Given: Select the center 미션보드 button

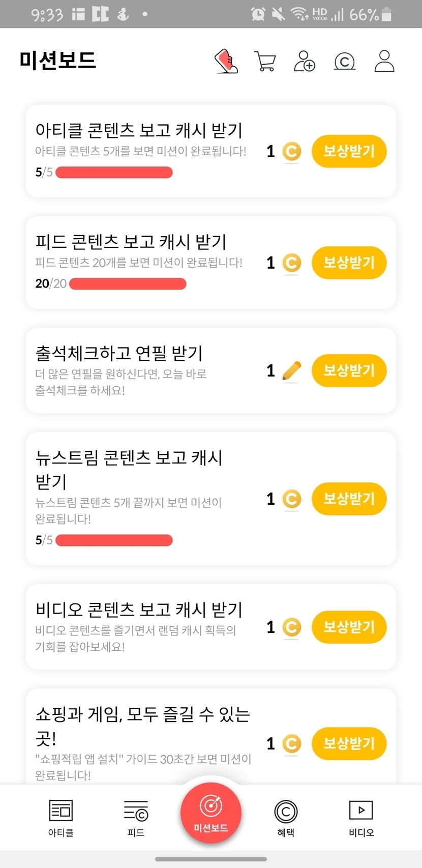Looking at the screenshot, I should tap(211, 813).
